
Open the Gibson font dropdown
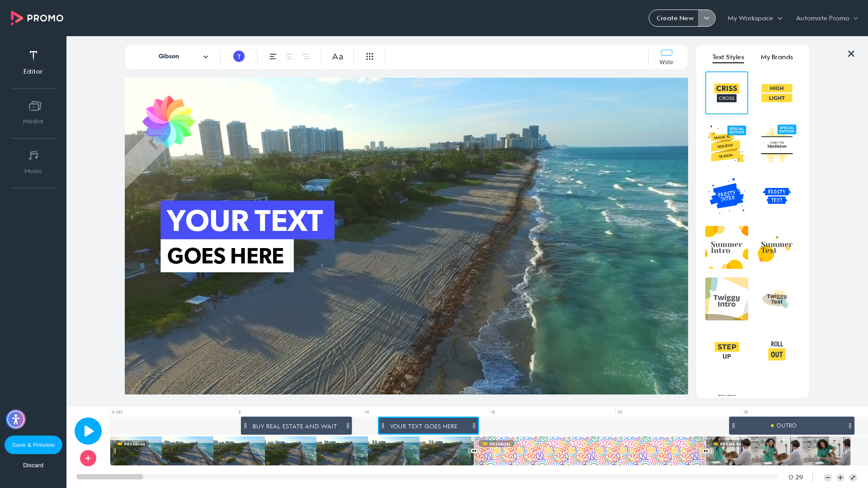183,56
